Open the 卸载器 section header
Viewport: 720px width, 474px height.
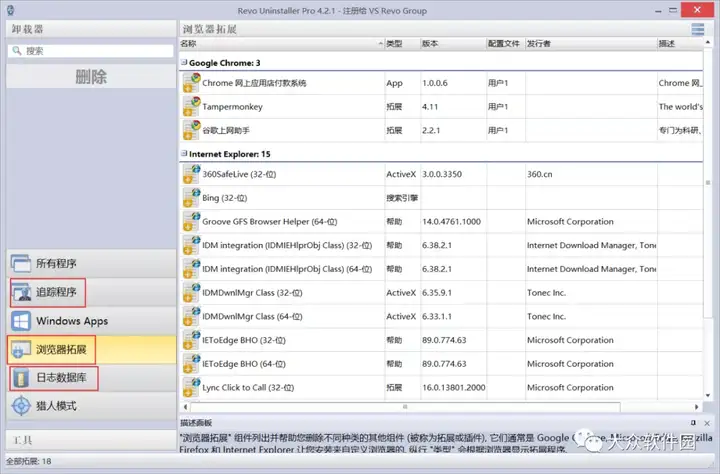click(x=91, y=29)
